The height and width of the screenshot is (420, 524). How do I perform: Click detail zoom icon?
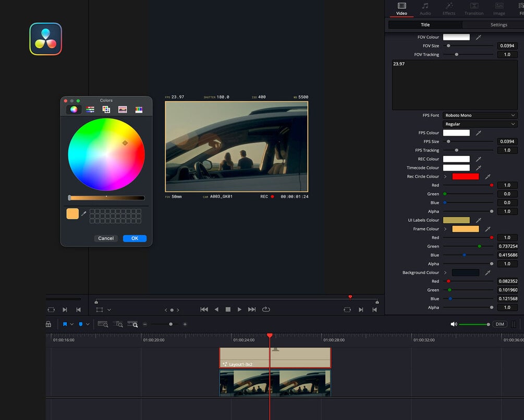(118, 324)
